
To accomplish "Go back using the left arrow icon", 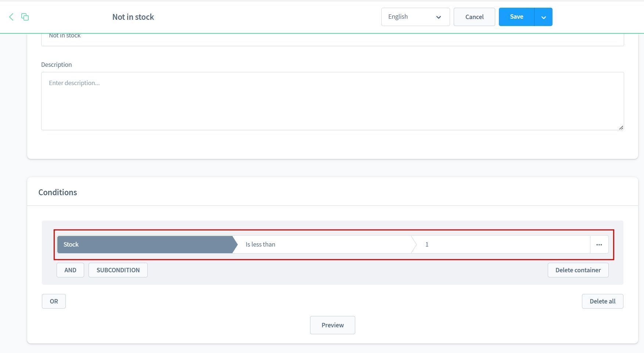I will 11,17.
